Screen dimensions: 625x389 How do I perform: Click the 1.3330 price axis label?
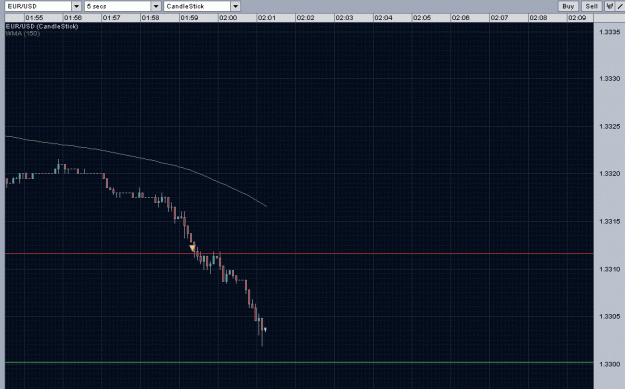coord(610,79)
